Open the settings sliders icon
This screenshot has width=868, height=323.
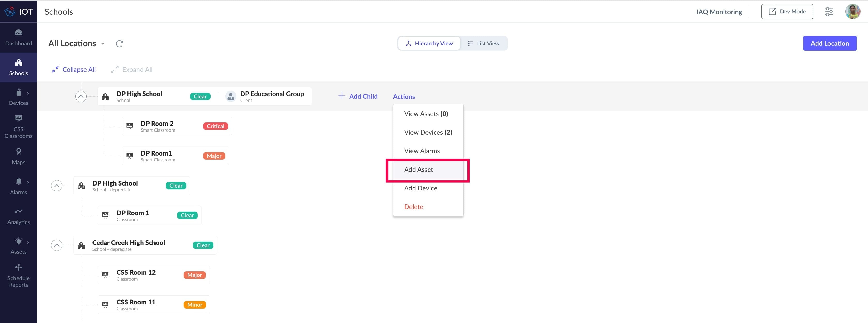(x=829, y=12)
